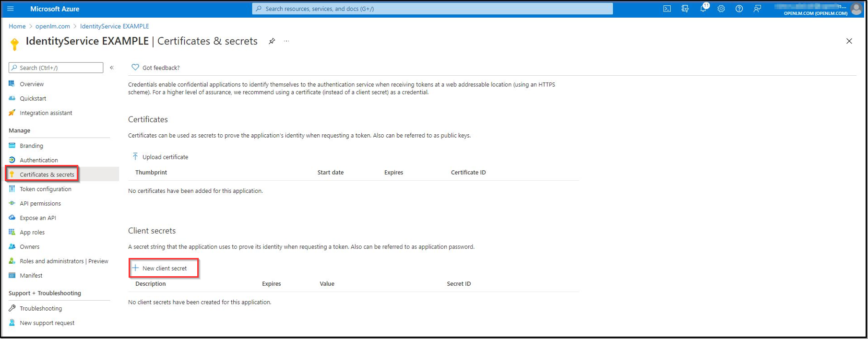The width and height of the screenshot is (868, 339).
Task: Click Upload certificate
Action: [165, 157]
